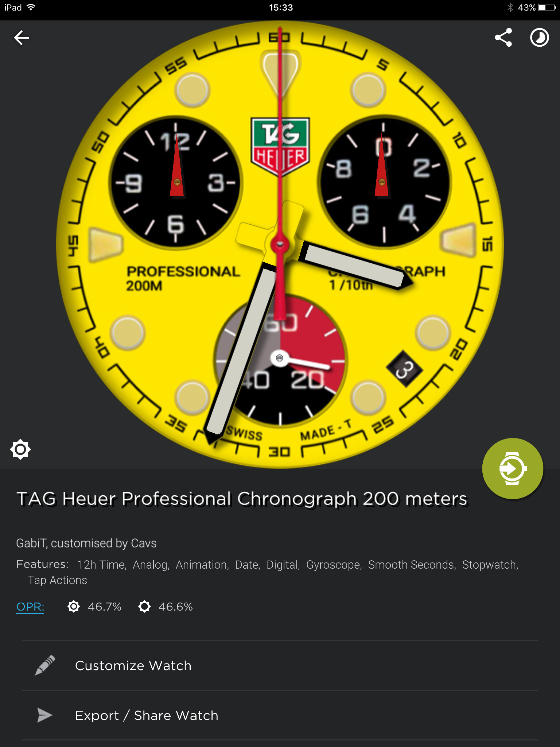Tap the bottom seconds subdial
The width and height of the screenshot is (560, 747).
point(280,359)
